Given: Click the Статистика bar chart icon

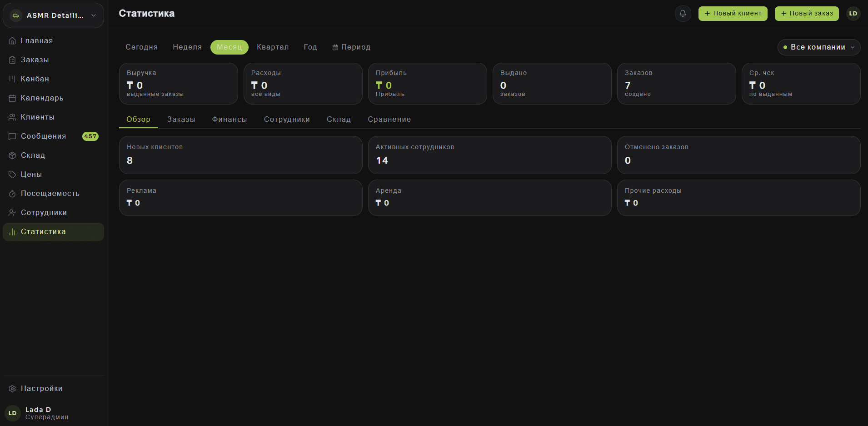Looking at the screenshot, I should 12,232.
